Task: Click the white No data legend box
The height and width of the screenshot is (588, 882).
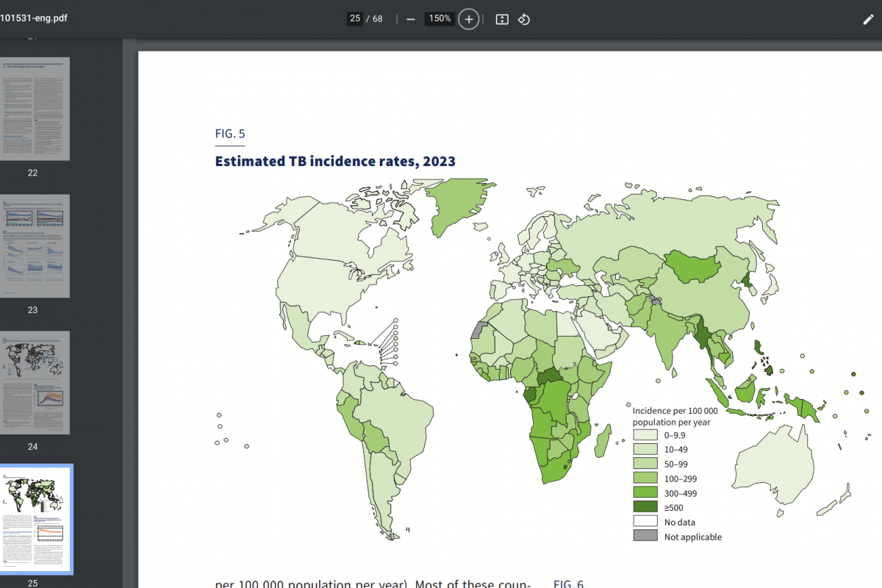Action: click(645, 522)
